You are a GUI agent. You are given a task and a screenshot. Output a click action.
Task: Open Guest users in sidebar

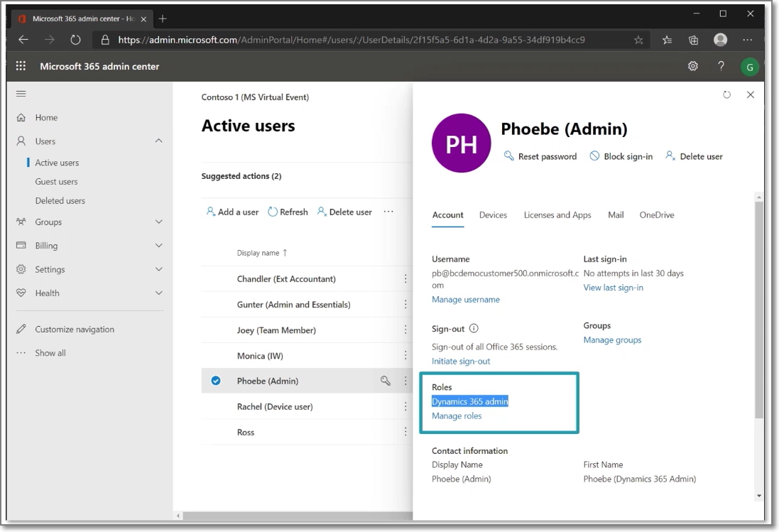pos(56,182)
